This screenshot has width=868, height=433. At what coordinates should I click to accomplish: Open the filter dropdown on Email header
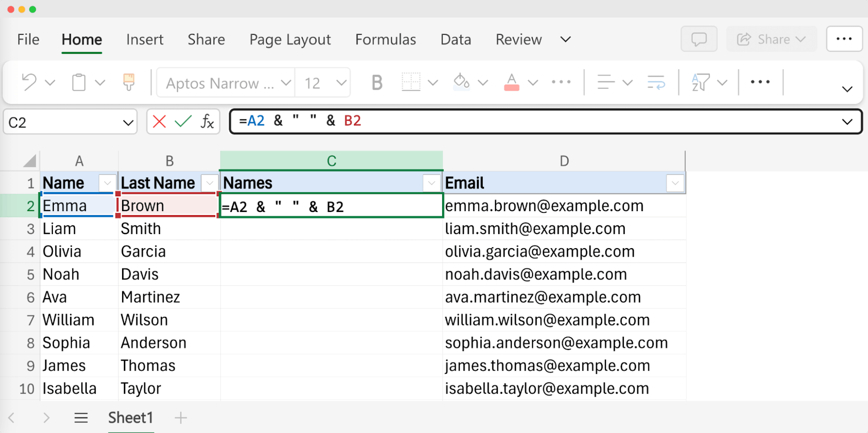(674, 183)
